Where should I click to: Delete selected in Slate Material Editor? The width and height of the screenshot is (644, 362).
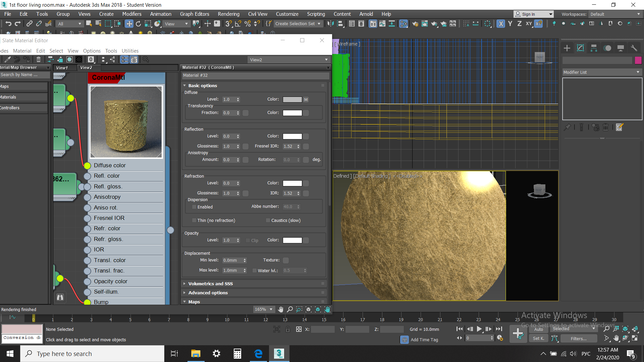tap(39, 59)
